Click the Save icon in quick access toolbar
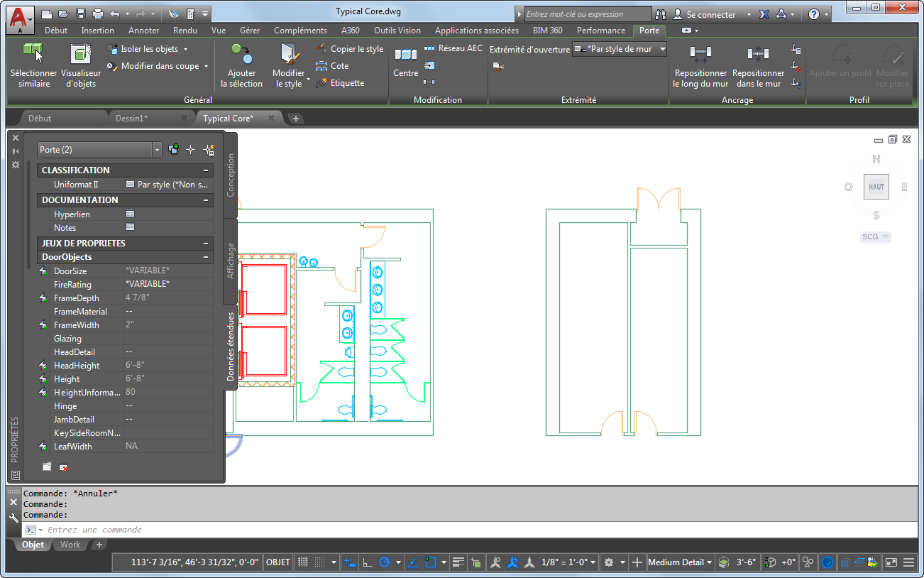 click(81, 13)
